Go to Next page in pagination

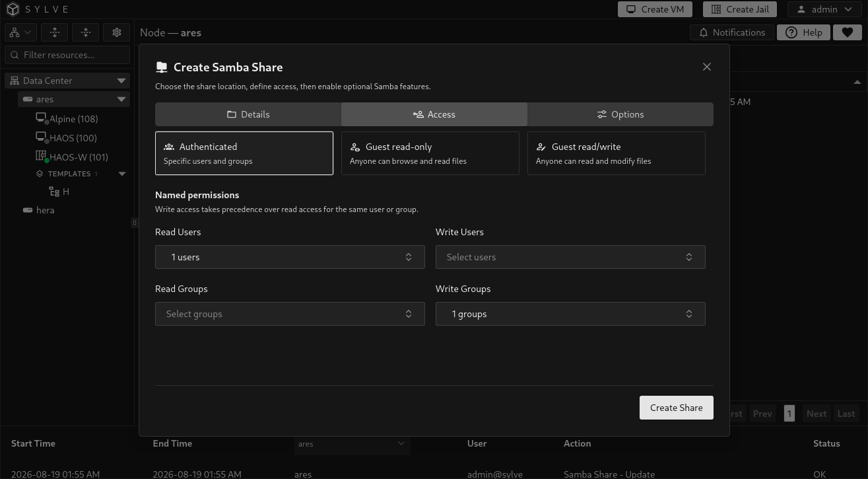pyautogui.click(x=817, y=414)
